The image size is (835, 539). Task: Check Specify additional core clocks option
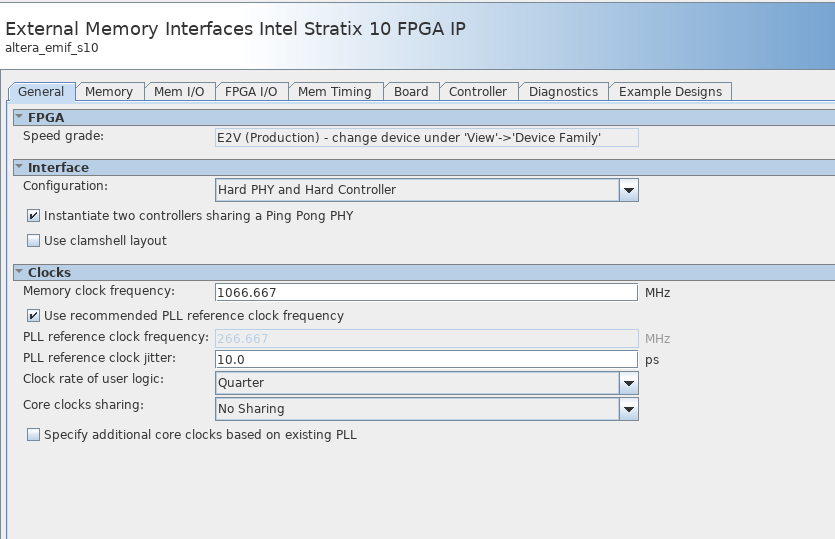pos(34,435)
